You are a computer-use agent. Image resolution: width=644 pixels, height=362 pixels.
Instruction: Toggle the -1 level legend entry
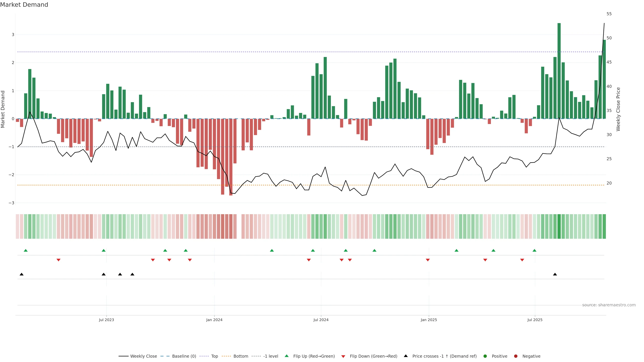(x=271, y=356)
